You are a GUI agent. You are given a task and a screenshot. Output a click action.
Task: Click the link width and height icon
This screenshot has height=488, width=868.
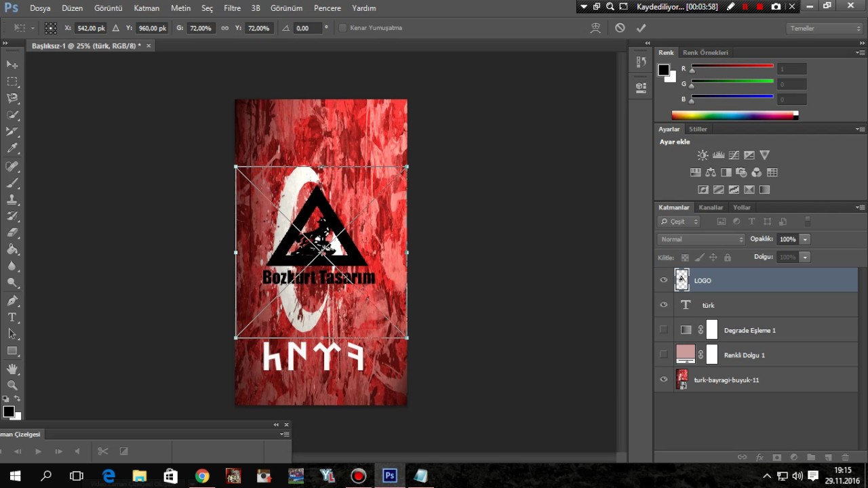[x=225, y=28]
